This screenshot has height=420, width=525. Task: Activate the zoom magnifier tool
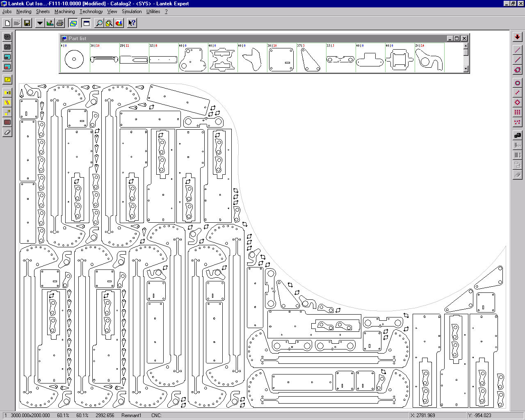99,23
